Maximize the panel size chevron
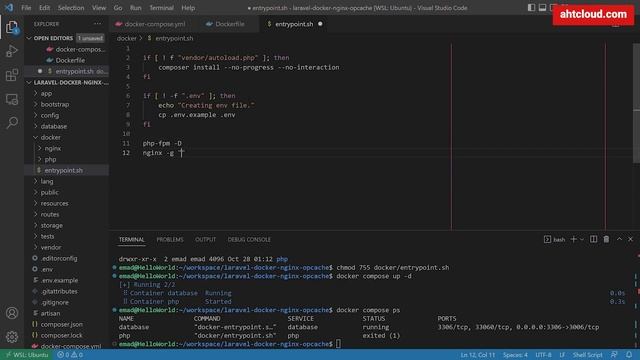The height and width of the screenshot is (360, 640). (x=619, y=239)
